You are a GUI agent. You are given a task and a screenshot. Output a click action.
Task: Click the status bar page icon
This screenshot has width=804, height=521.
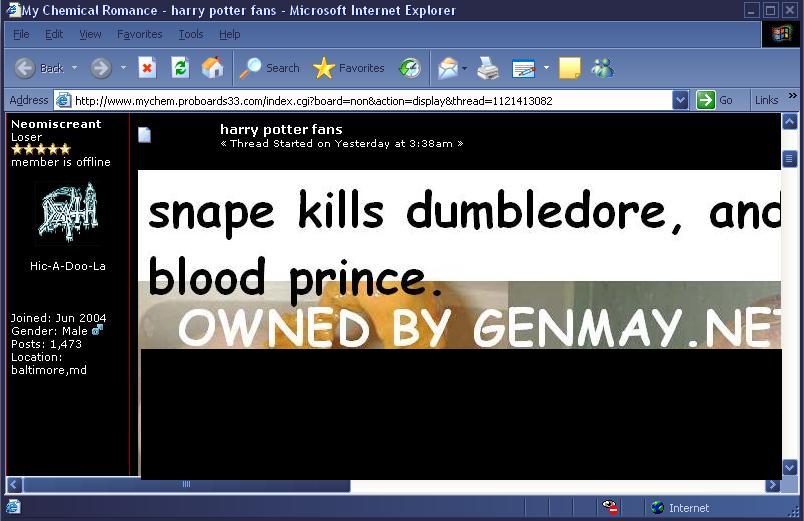coord(13,507)
